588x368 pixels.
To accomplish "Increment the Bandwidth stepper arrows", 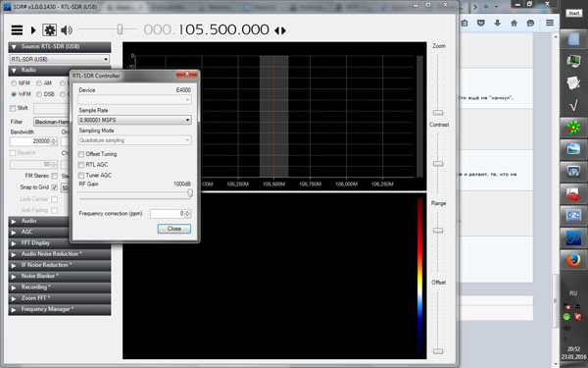I will tap(54, 141).
